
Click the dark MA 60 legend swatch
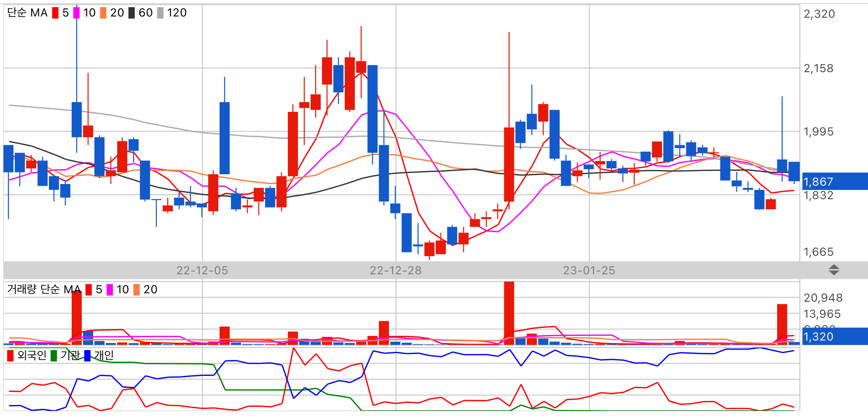point(132,13)
